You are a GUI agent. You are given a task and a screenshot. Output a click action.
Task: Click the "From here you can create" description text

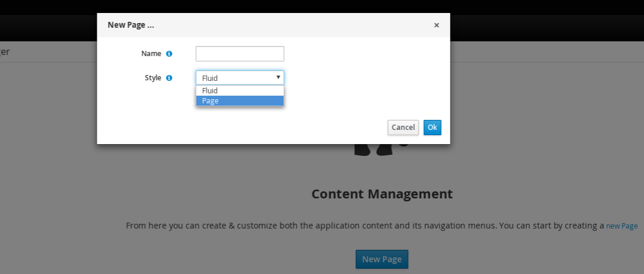tap(354, 226)
